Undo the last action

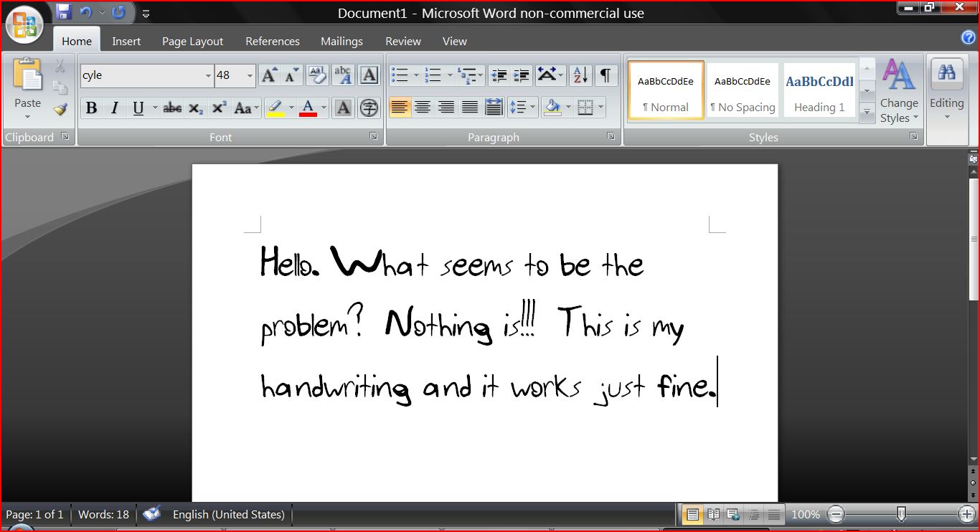[86, 12]
